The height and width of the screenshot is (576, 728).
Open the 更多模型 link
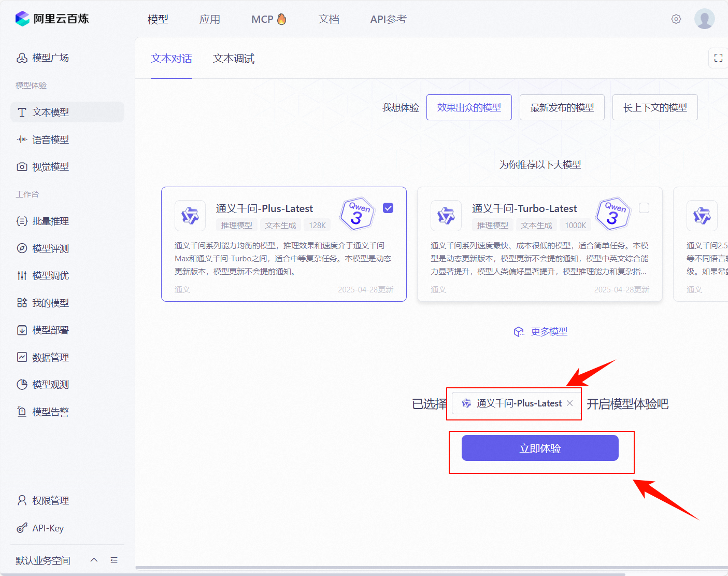click(x=549, y=332)
